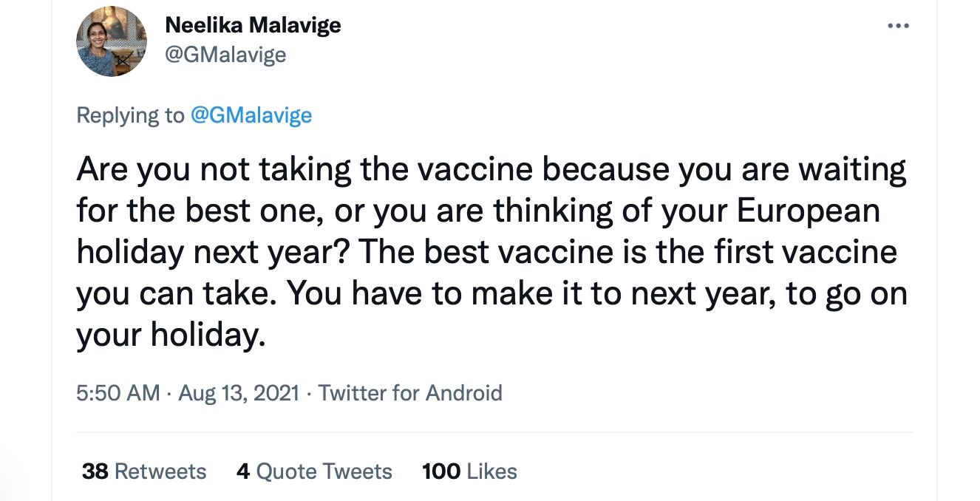Click the number 100 beside Likes

coord(440,471)
